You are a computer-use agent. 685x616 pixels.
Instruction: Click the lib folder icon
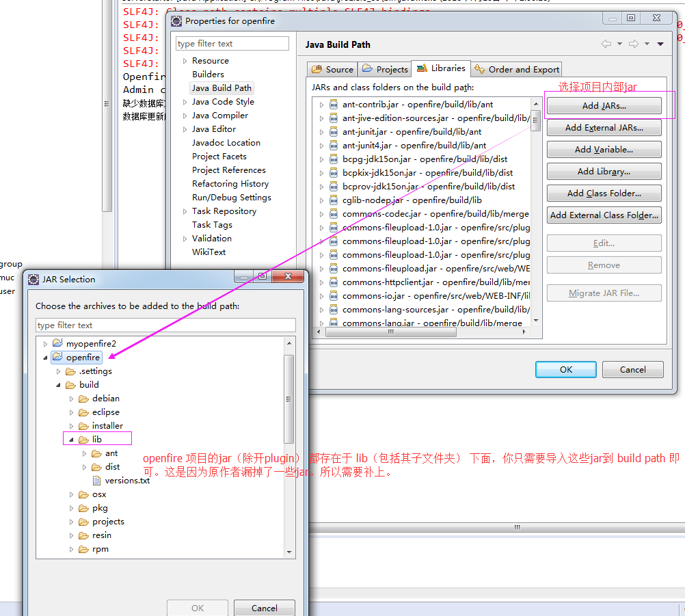tap(83, 440)
